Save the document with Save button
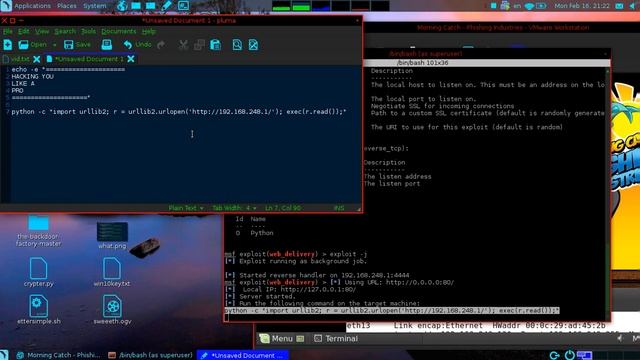Viewport: 640px width, 360px height. point(77,45)
